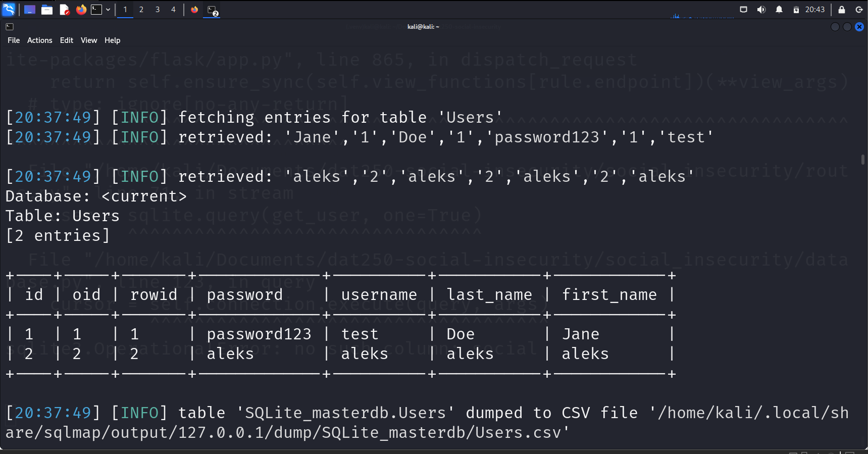Open the terminal emulator launcher icon
This screenshot has width=868, height=454.
[x=96, y=10]
